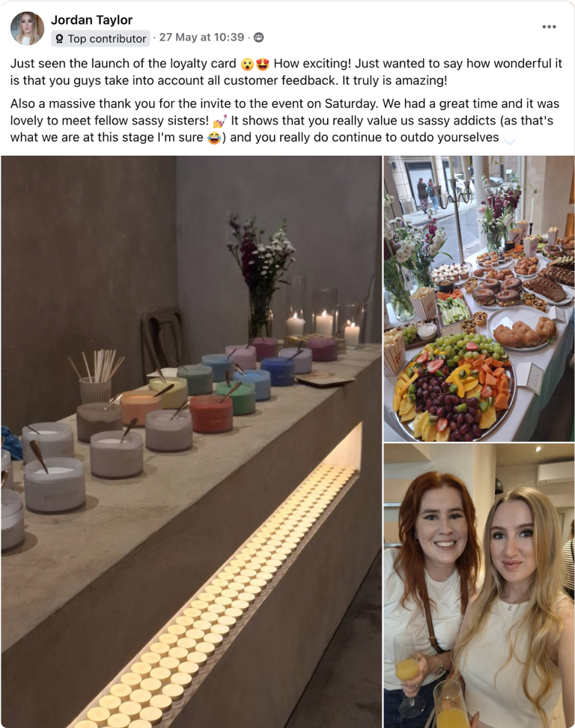Click the heart-eyes emoji in post
575x728 pixels.
coord(263,64)
